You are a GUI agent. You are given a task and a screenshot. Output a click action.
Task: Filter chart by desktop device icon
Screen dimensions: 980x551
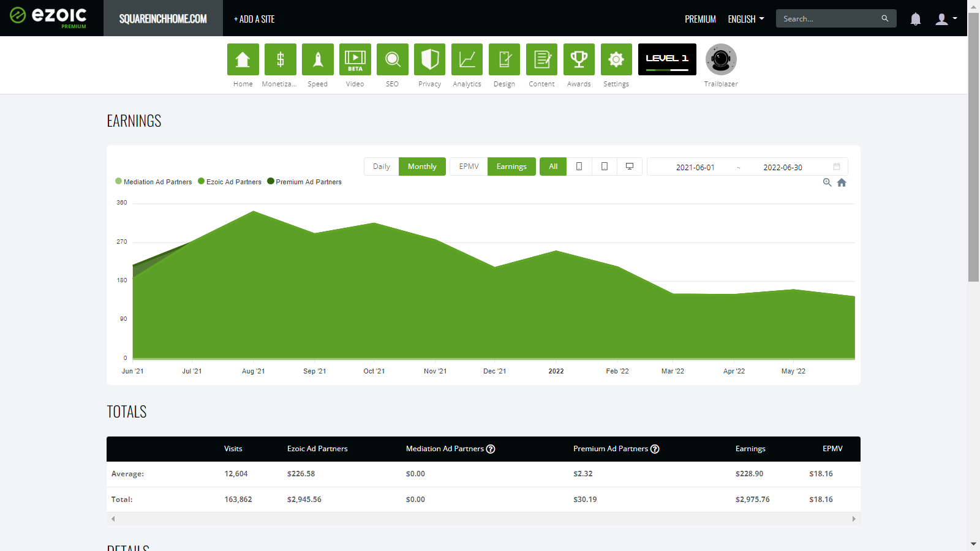click(x=630, y=167)
